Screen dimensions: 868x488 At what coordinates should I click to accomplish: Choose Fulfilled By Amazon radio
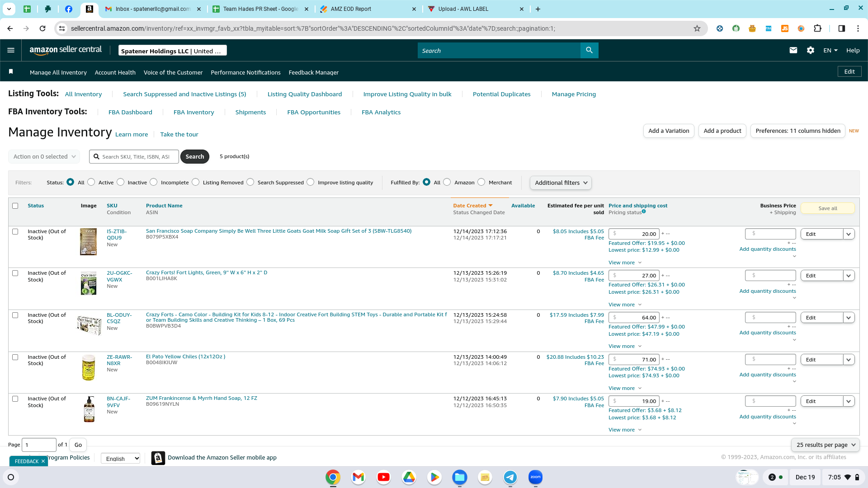[x=447, y=182]
